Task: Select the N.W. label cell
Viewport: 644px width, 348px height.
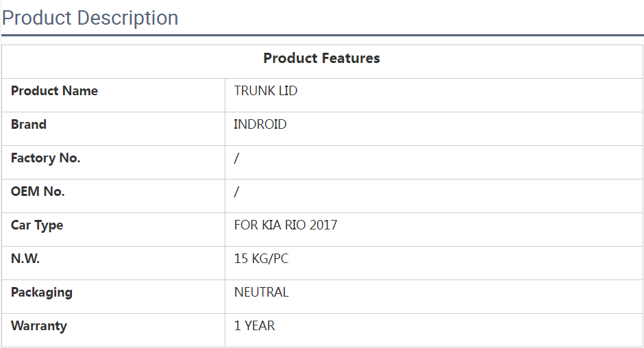Action: click(25, 259)
